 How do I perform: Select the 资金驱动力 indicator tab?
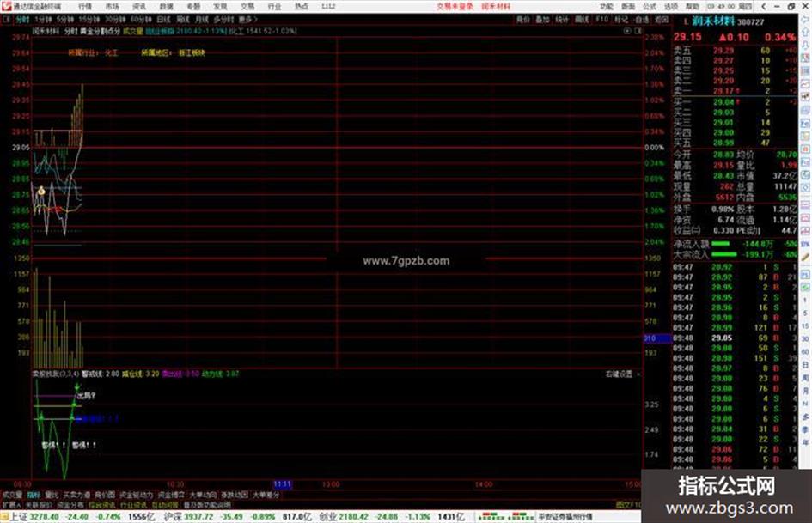click(137, 495)
